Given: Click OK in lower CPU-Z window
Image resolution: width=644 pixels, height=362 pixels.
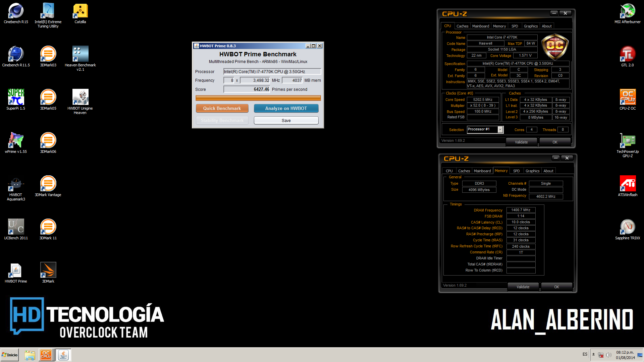Looking at the screenshot, I should (x=556, y=287).
